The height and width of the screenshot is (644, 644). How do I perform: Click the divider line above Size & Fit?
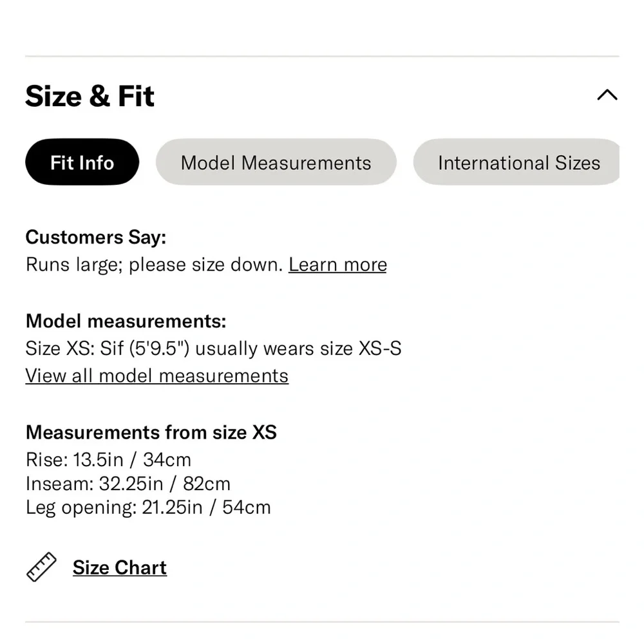point(322,57)
